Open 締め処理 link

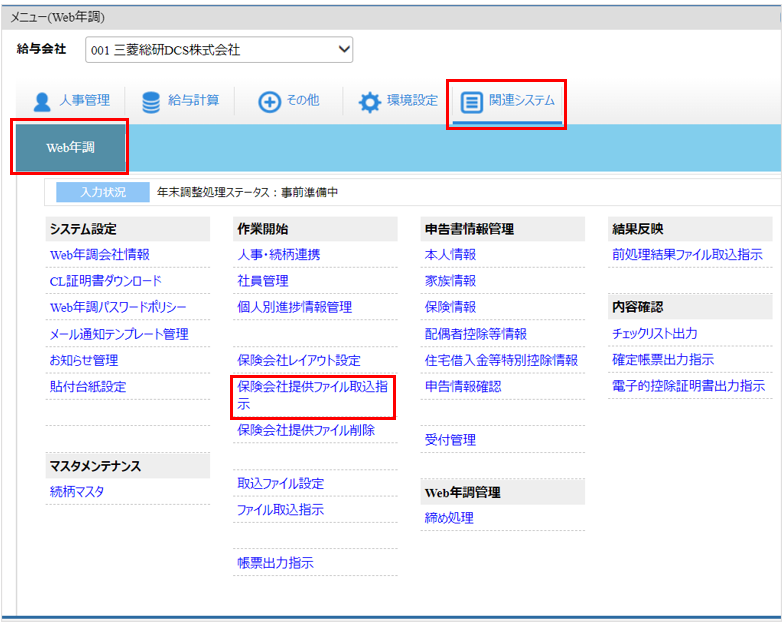point(449,518)
